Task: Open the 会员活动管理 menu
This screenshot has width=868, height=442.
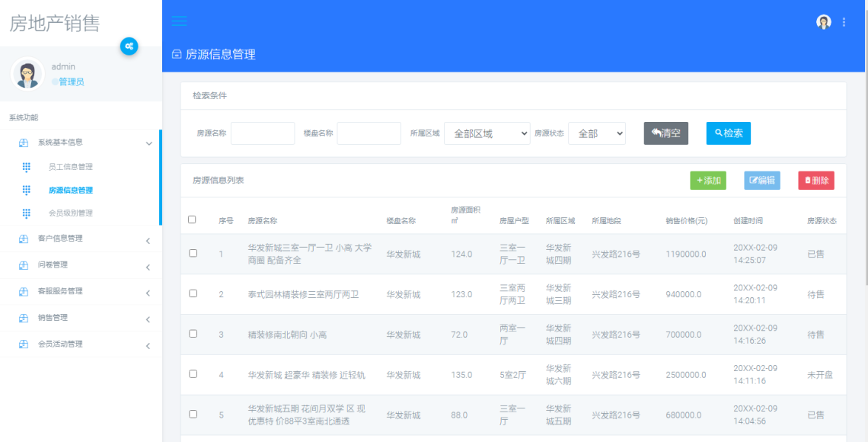Action: tap(76, 344)
